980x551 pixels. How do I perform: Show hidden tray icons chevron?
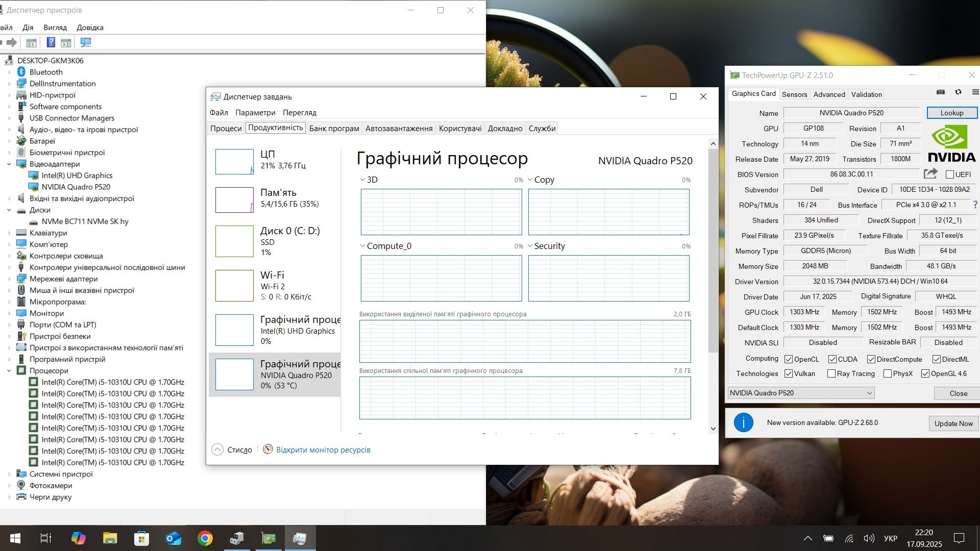(808, 538)
